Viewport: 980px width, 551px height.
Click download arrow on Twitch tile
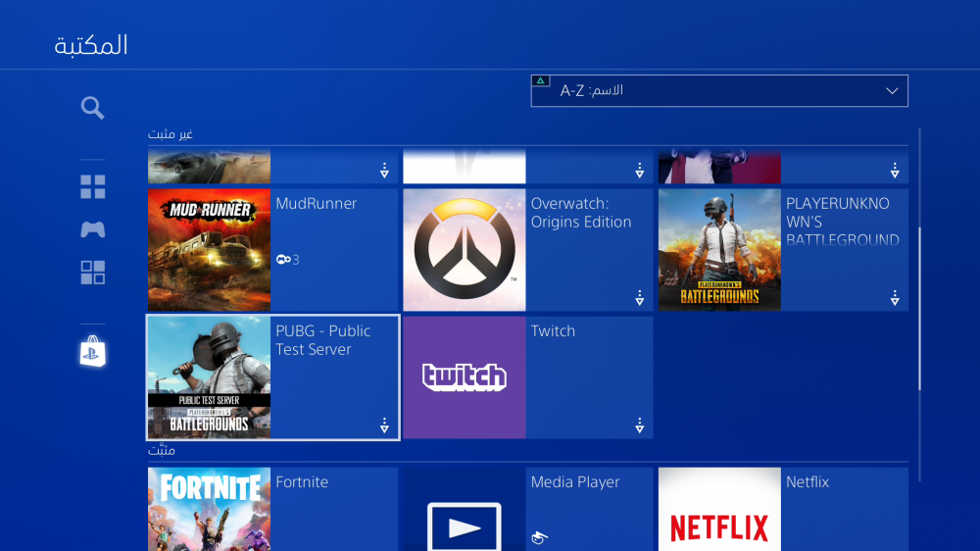pos(639,426)
